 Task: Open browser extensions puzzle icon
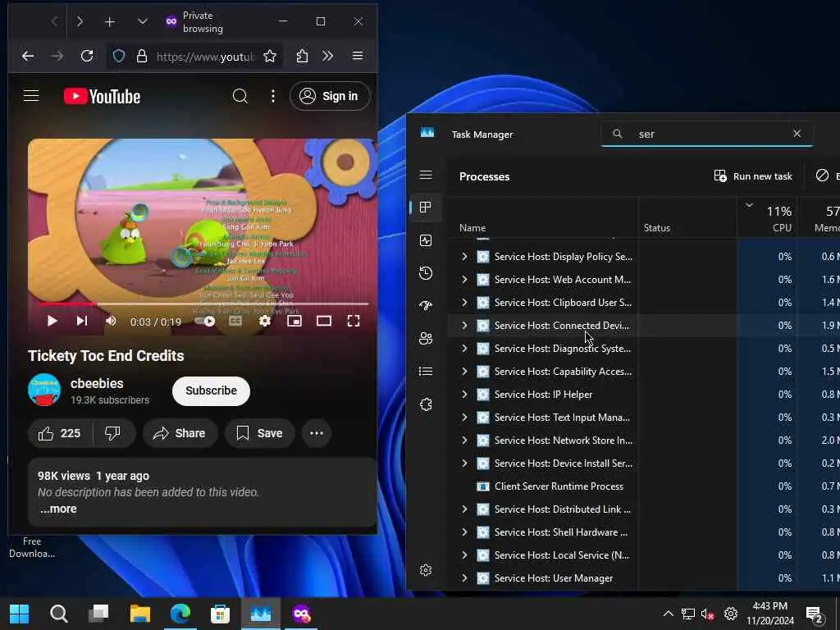pyautogui.click(x=302, y=56)
